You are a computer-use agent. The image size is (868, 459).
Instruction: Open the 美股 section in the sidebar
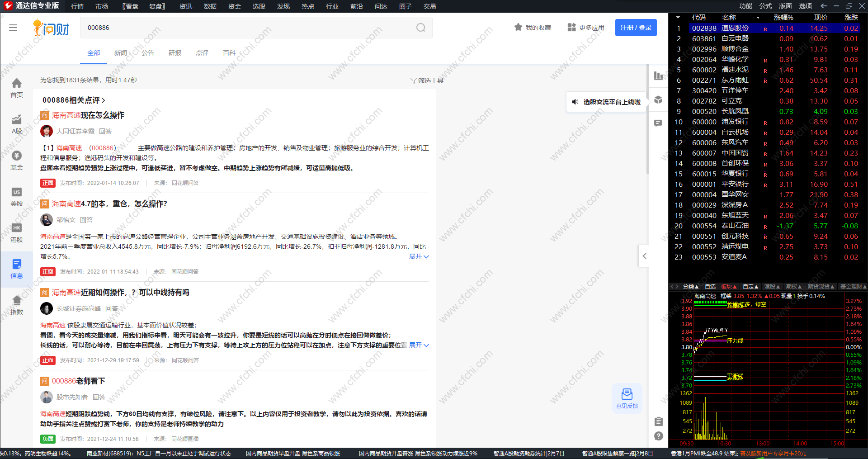17,197
